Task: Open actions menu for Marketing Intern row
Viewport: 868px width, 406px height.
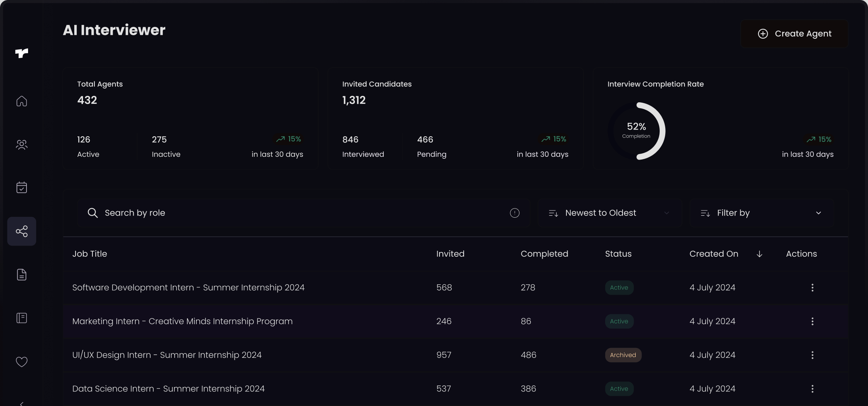Action: pyautogui.click(x=812, y=321)
